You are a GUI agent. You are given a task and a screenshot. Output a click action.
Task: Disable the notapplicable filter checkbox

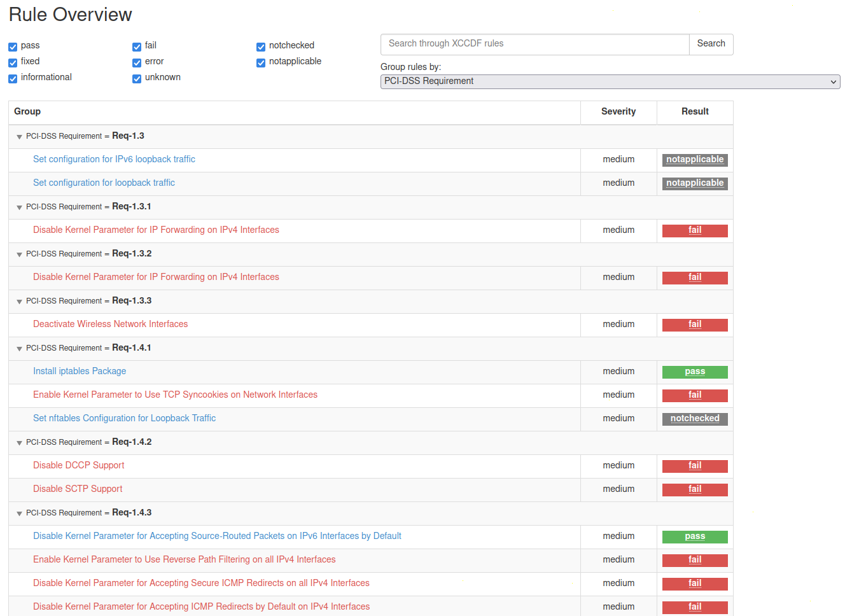pos(261,62)
